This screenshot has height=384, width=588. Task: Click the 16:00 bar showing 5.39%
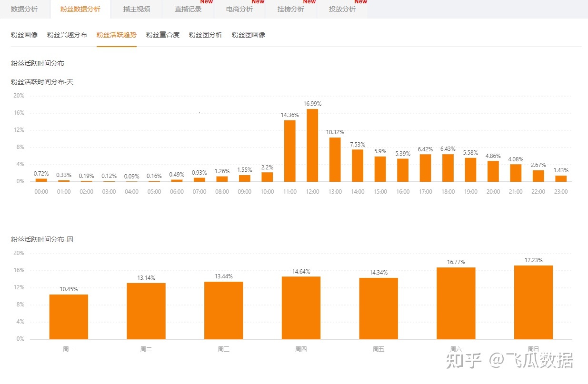point(403,170)
